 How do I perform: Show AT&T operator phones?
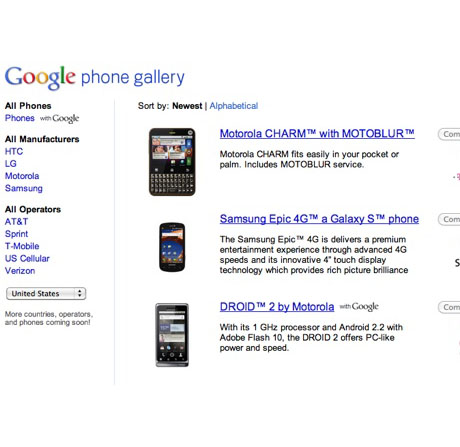click(16, 222)
